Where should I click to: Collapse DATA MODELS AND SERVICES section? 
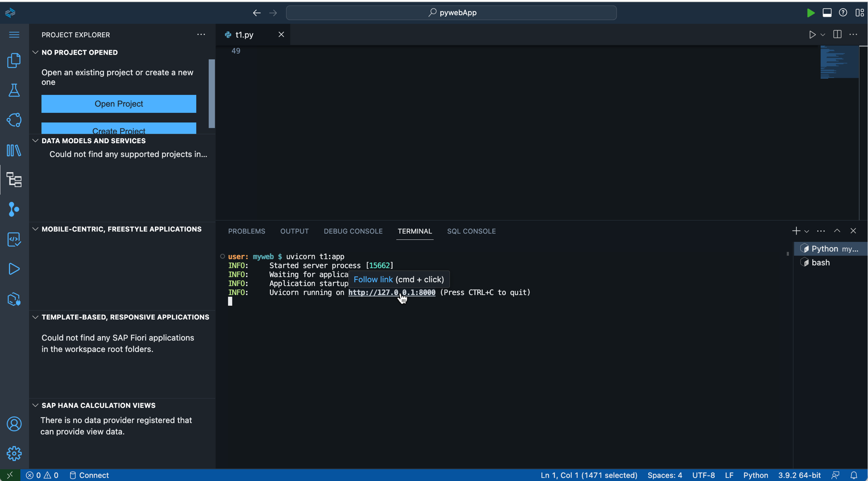click(36, 140)
